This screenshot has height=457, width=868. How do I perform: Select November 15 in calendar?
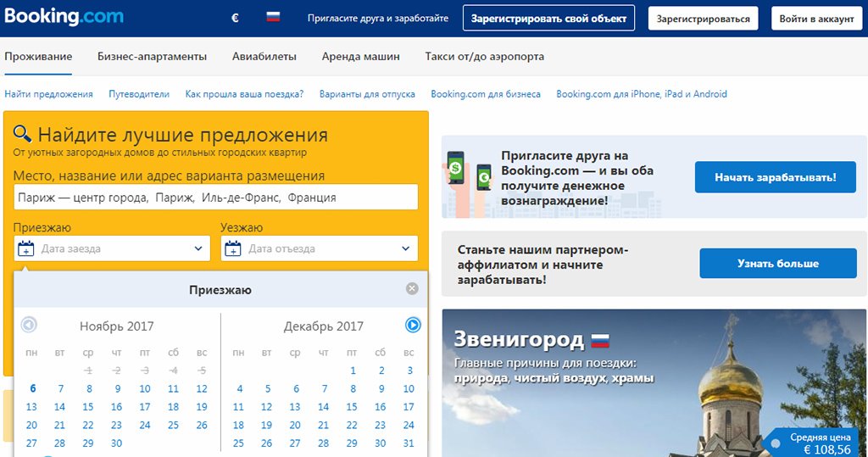[88, 407]
